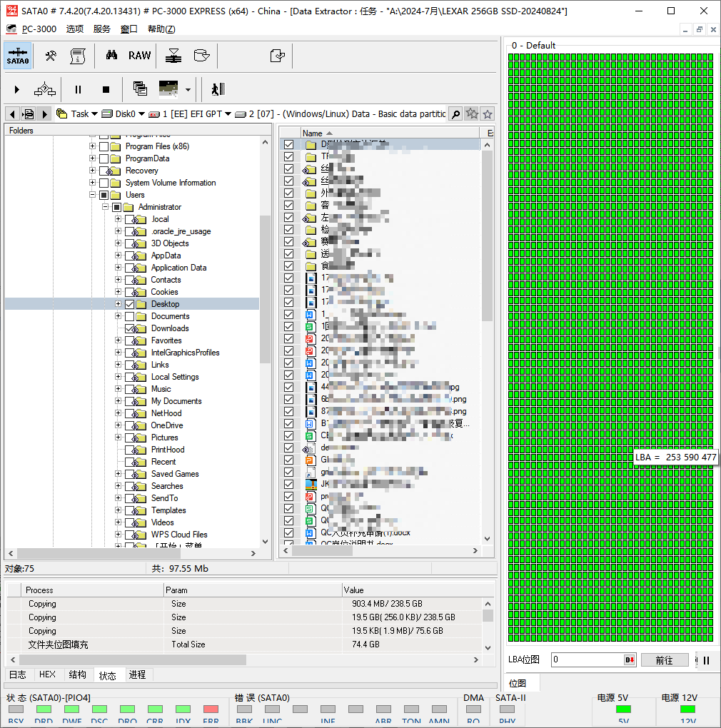The image size is (721, 728).
Task: Switch to the 日志 tab
Action: click(18, 674)
